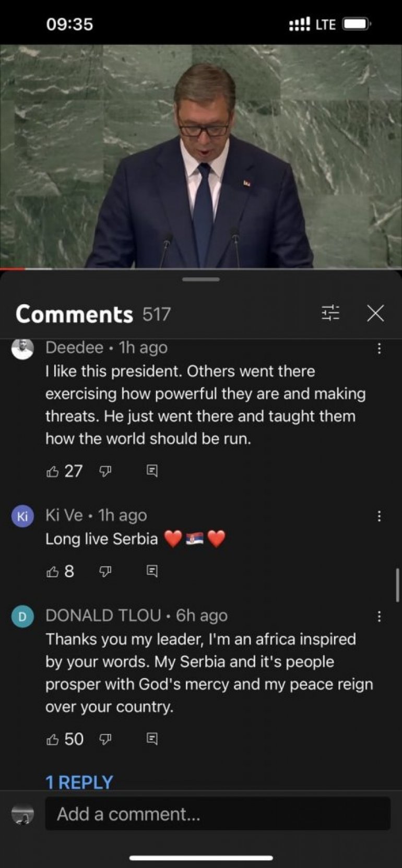Image resolution: width=402 pixels, height=868 pixels.
Task: Reply to DONALD TLOU's comment
Action: point(152,739)
